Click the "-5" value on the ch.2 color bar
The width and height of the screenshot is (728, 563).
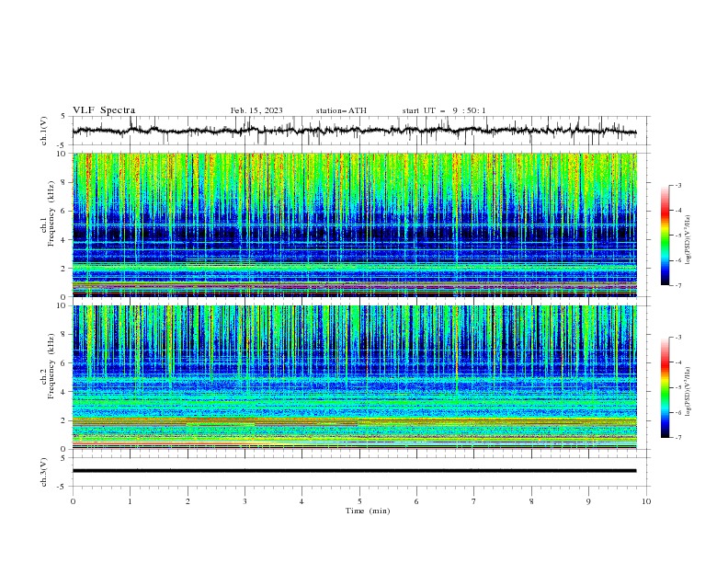coord(678,387)
